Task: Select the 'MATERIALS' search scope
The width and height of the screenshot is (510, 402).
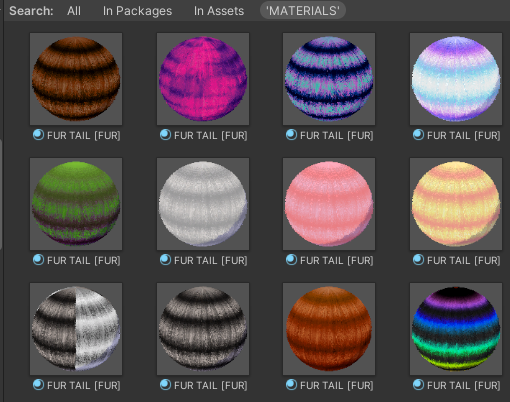Action: pos(303,11)
